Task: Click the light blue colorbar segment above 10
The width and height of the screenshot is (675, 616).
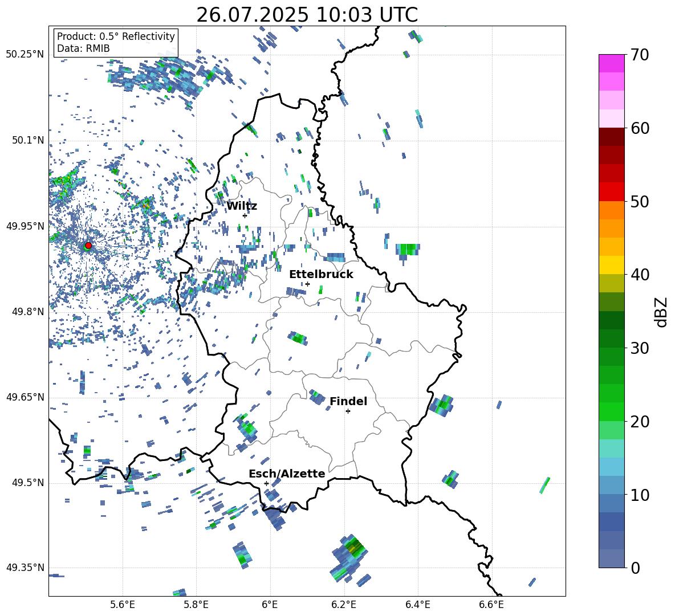Action: coord(611,467)
